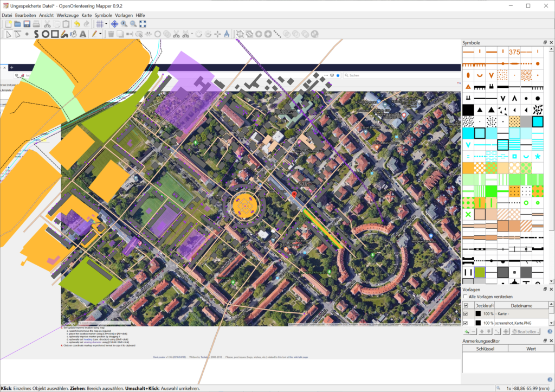Activate the draw circle tool
The width and height of the screenshot is (555, 392).
click(46, 34)
